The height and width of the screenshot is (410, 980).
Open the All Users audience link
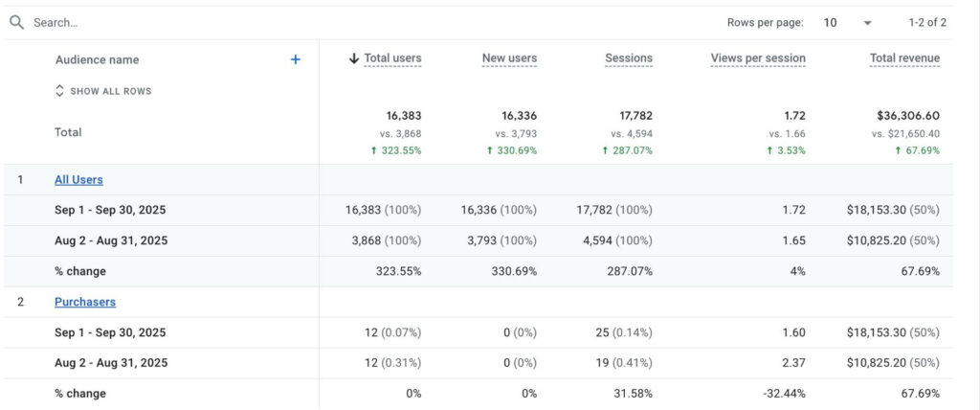(x=78, y=179)
